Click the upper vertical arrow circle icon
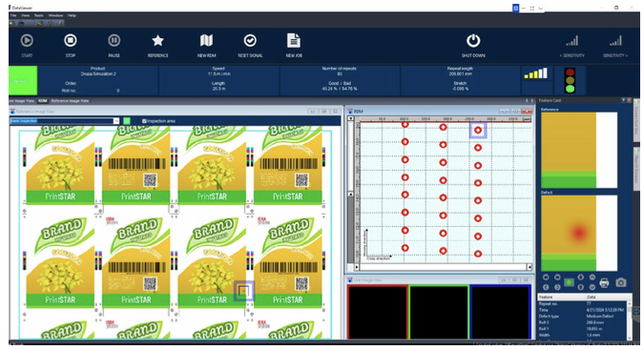Viewport: 644px width, 350px height. point(580,278)
